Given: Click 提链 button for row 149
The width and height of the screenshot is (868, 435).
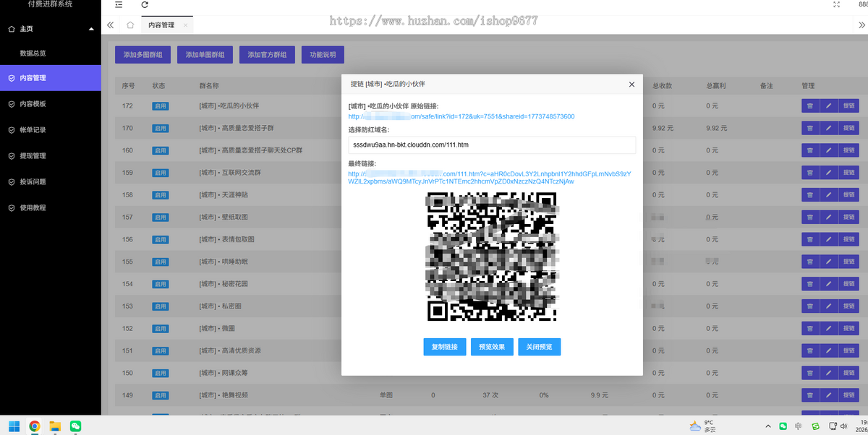Looking at the screenshot, I should pos(849,395).
